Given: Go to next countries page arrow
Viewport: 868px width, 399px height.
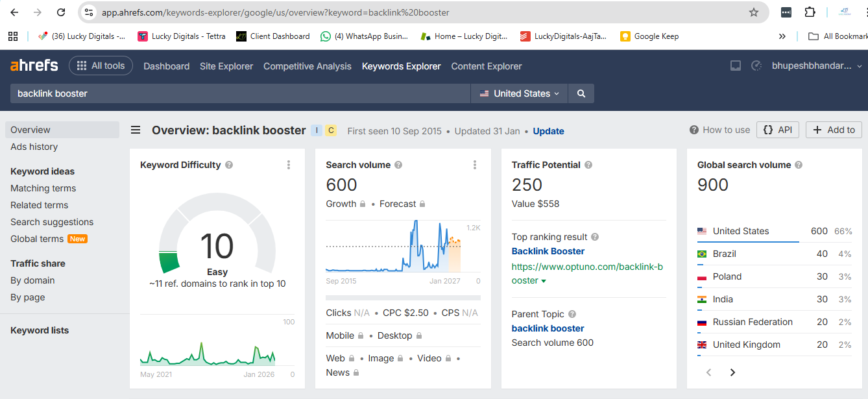Looking at the screenshot, I should pos(732,372).
